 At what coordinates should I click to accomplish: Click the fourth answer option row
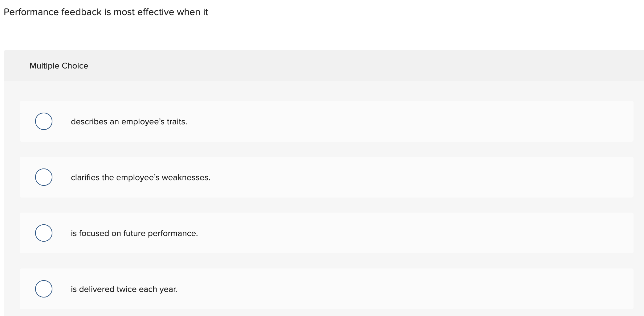pyautogui.click(x=308, y=289)
